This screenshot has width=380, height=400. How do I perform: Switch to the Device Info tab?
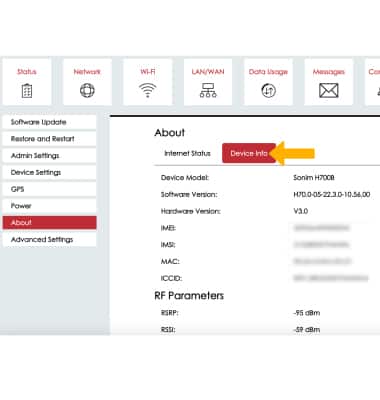(x=249, y=153)
